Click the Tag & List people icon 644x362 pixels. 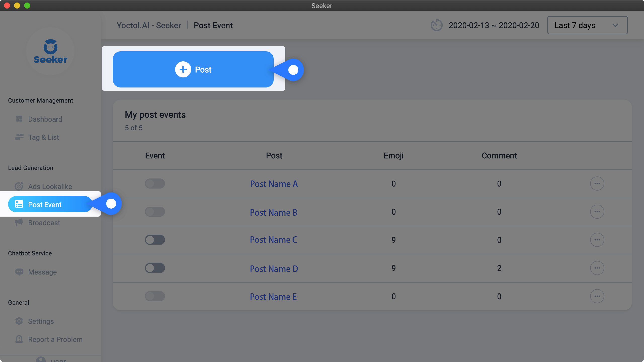pyautogui.click(x=19, y=137)
